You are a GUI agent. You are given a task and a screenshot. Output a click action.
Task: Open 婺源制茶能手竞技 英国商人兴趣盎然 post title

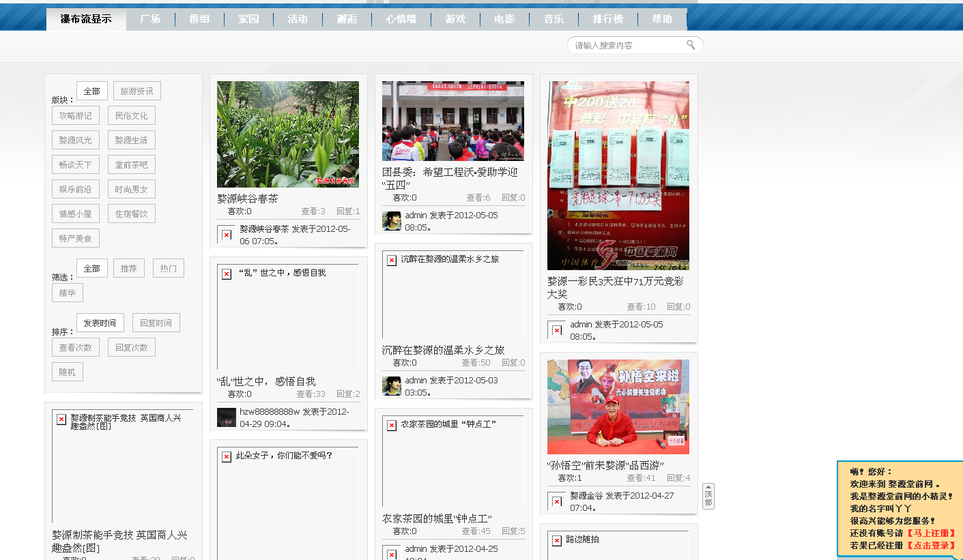[120, 542]
